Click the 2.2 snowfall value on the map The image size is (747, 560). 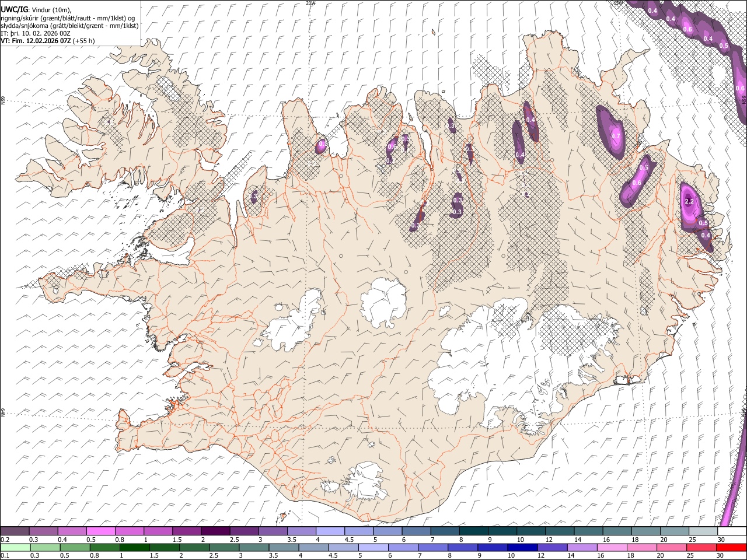click(x=689, y=201)
